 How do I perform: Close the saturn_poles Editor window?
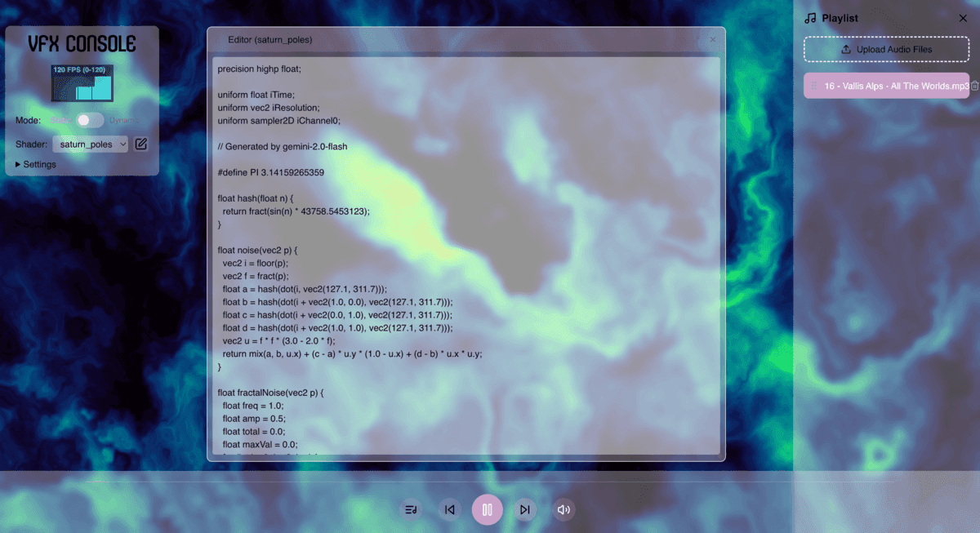(712, 39)
